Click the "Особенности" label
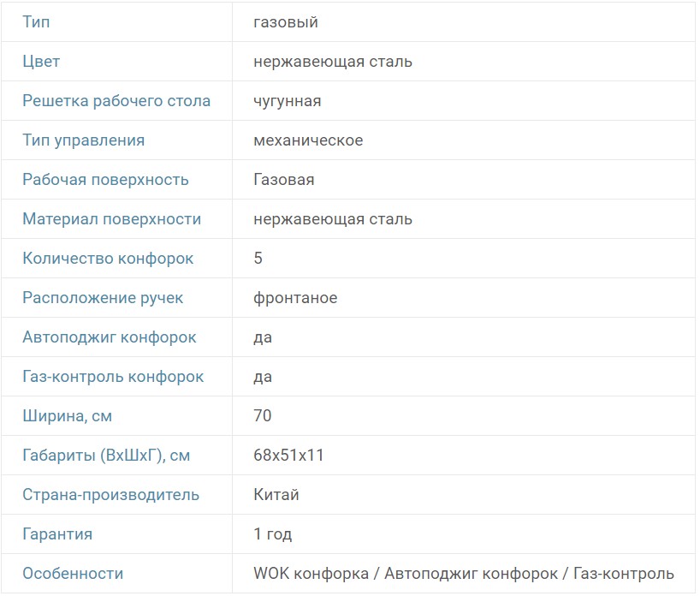700x596 pixels. [x=73, y=574]
